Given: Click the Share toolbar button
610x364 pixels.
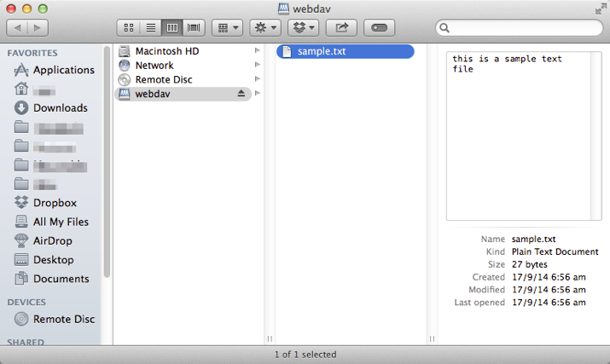Looking at the screenshot, I should 341,27.
